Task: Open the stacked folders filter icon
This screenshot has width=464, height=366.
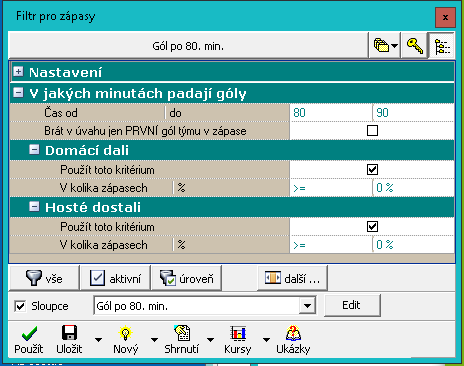Action: click(x=381, y=45)
